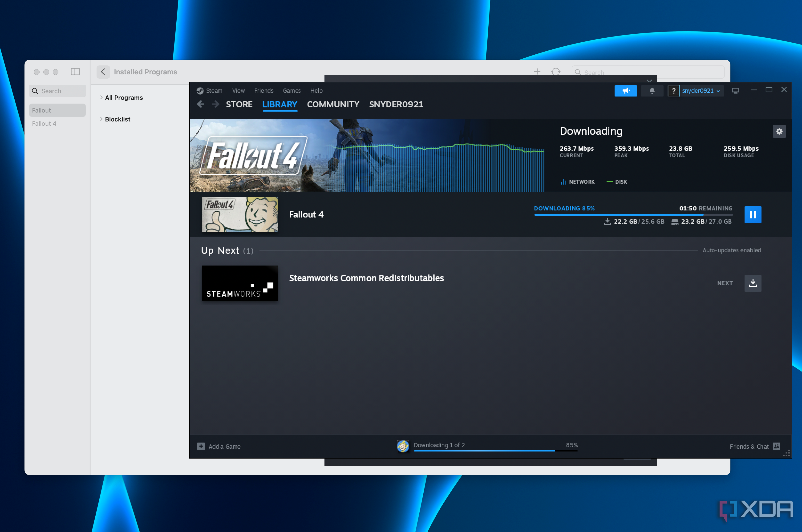Click the plus button in Installed Programs toolbar
The image size is (802, 532).
coord(537,72)
